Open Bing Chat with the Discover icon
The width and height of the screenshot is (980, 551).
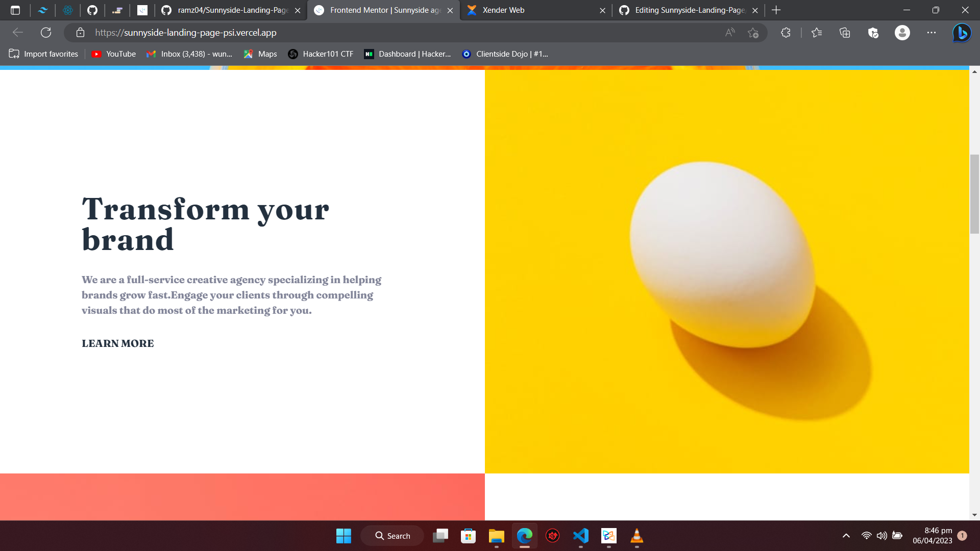tap(962, 32)
